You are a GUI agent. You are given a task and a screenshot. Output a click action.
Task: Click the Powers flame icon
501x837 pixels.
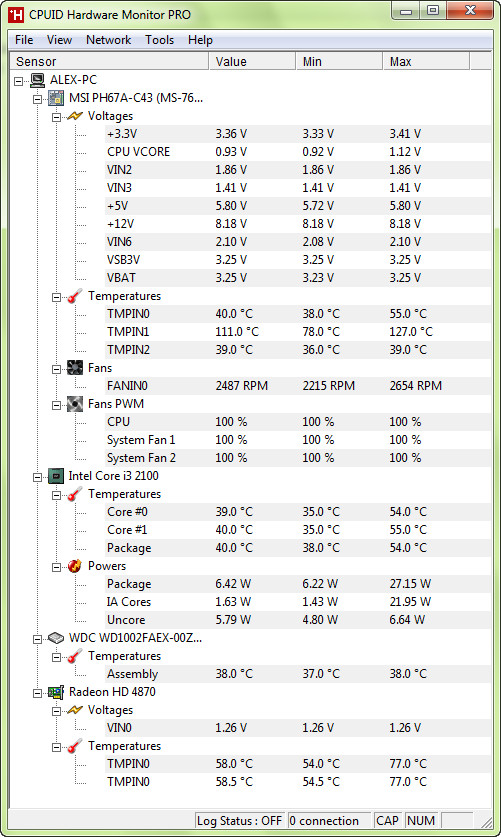pyautogui.click(x=75, y=566)
